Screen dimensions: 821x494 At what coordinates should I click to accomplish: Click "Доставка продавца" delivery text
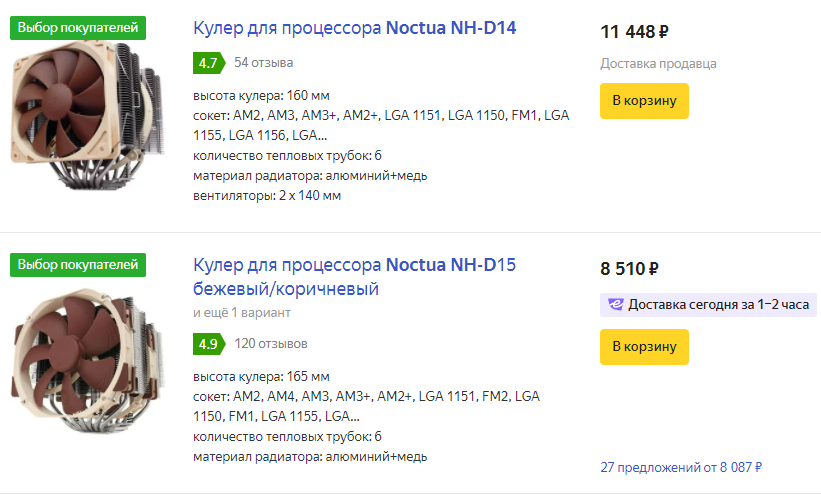658,64
